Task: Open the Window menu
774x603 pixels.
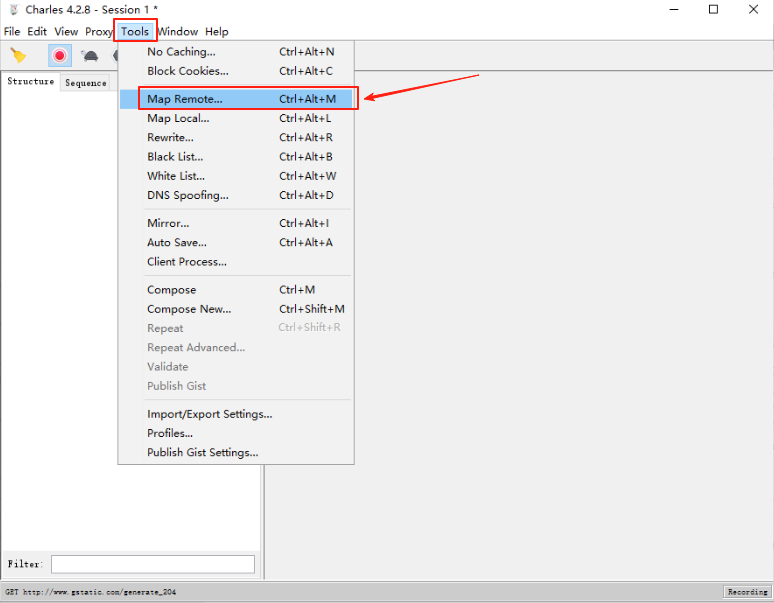Action: coord(178,32)
